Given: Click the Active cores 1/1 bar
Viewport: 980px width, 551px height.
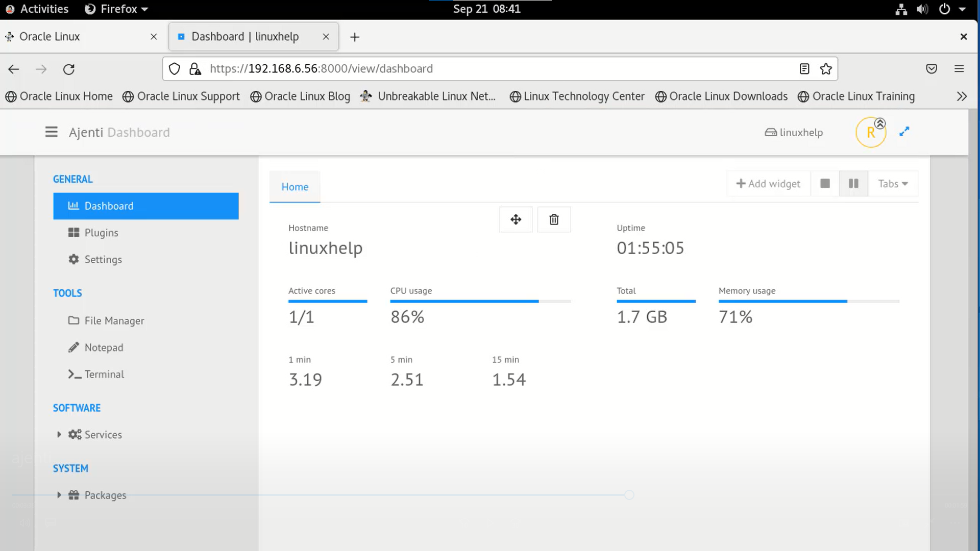Looking at the screenshot, I should click(x=328, y=302).
